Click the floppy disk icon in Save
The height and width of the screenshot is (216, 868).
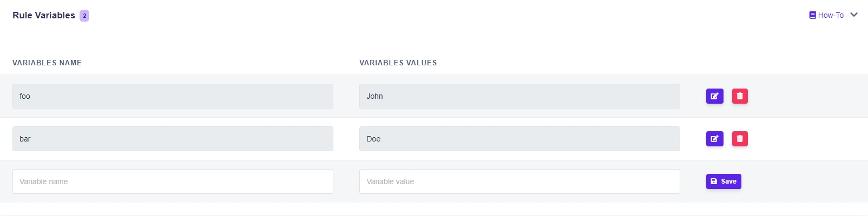coord(714,181)
